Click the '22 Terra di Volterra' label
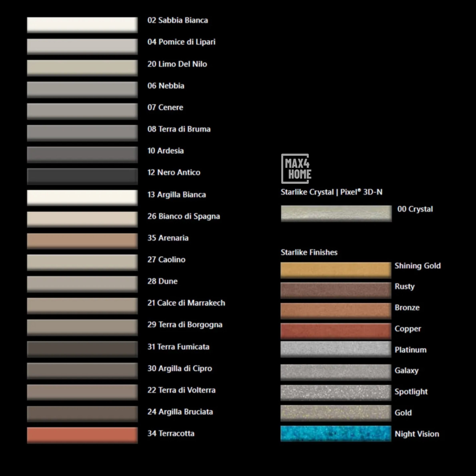Viewport: 476px width, 476px height. (x=181, y=390)
